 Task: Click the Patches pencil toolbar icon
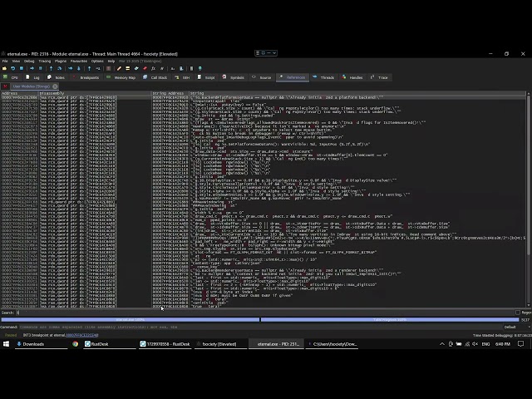[x=119, y=68]
